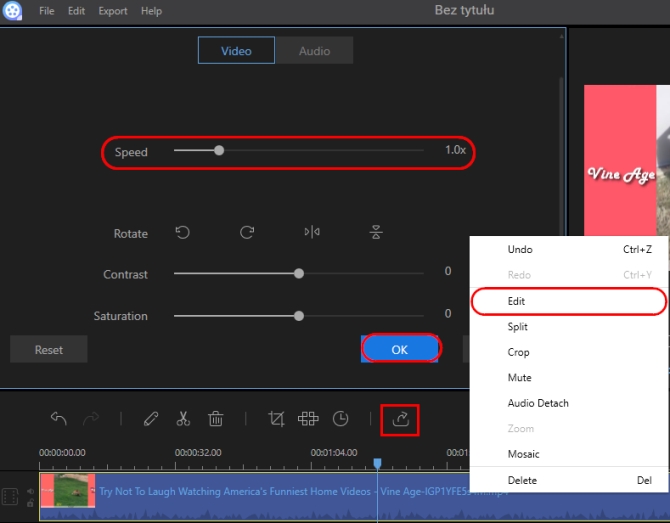Image resolution: width=670 pixels, height=523 pixels.
Task: Choose Crop from context menu
Action: pos(569,353)
